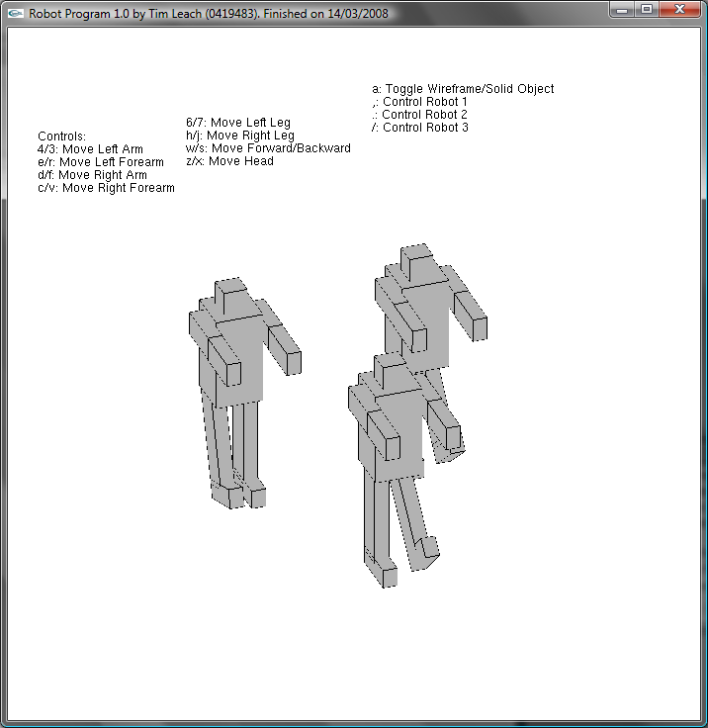
Task: Click the '.: Control Robot 2' text
Action: coord(419,115)
